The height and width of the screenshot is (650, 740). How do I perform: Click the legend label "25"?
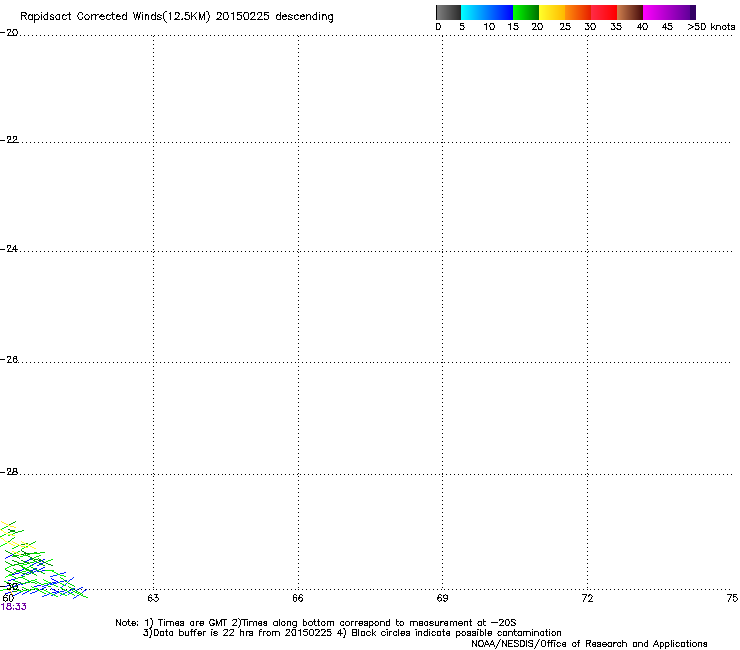(x=565, y=27)
